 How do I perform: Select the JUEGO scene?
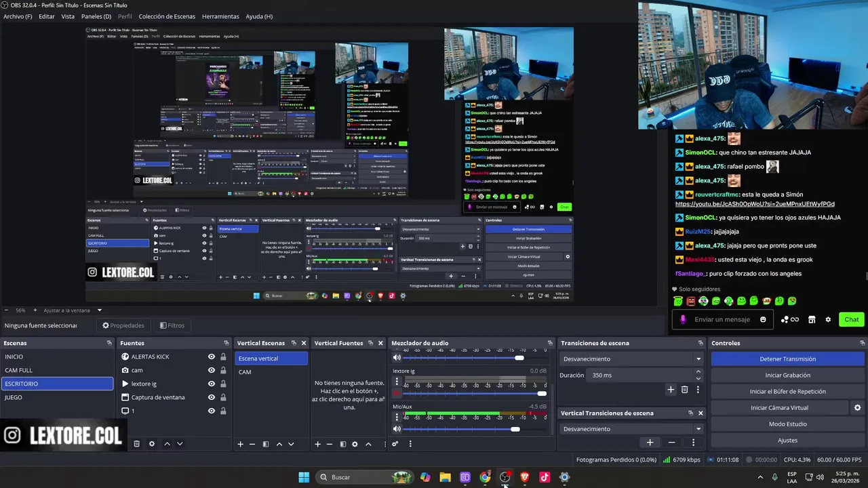(57, 397)
